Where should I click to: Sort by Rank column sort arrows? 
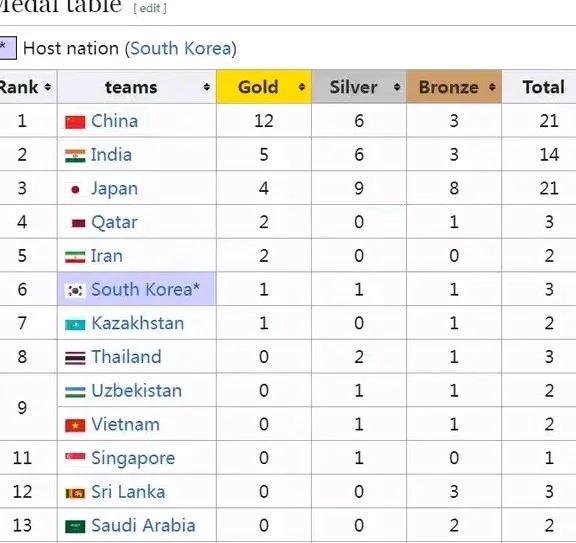(x=47, y=87)
